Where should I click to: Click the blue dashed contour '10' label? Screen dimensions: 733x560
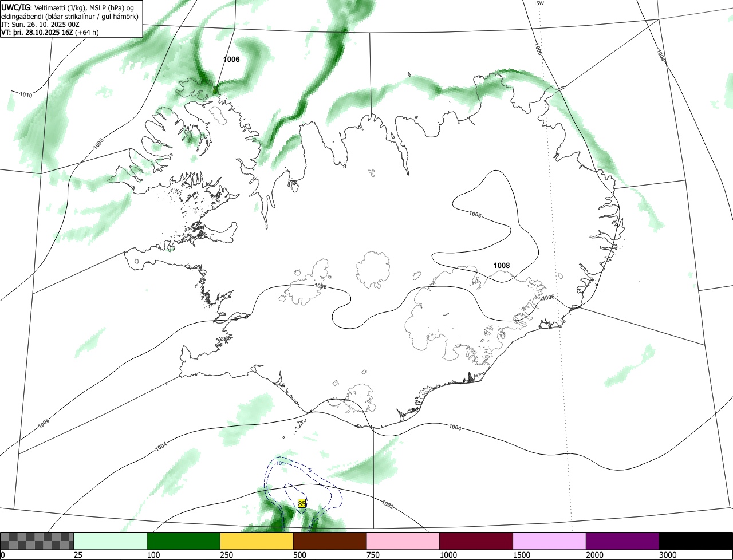[x=279, y=463]
